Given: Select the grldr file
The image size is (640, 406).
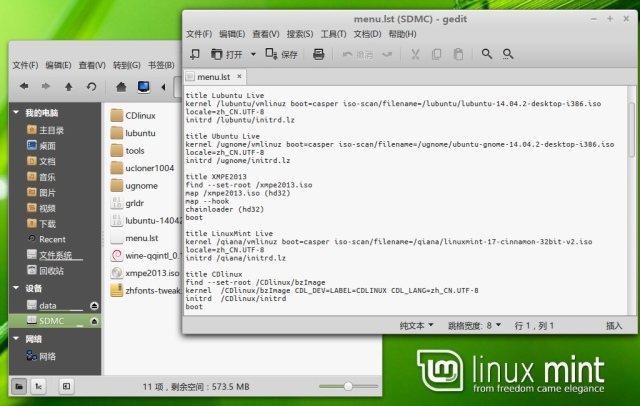Looking at the screenshot, I should pos(127,203).
